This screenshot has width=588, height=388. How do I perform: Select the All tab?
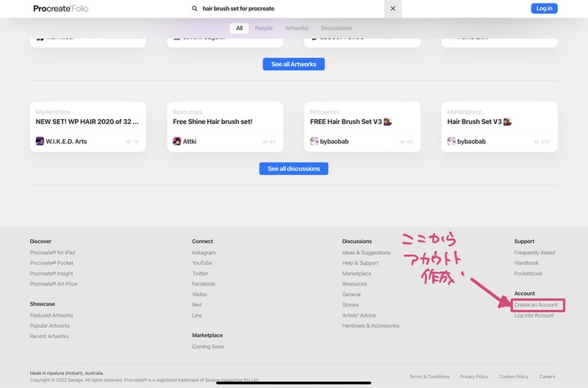(240, 28)
